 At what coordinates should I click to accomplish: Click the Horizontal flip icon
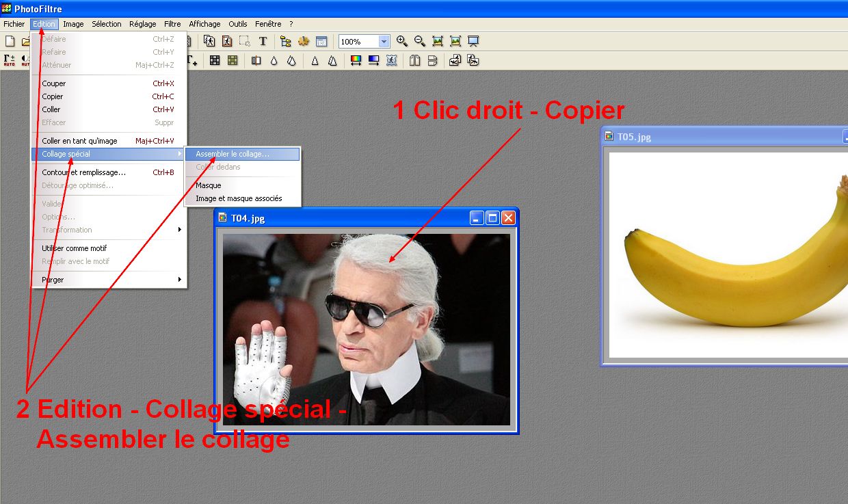414,61
